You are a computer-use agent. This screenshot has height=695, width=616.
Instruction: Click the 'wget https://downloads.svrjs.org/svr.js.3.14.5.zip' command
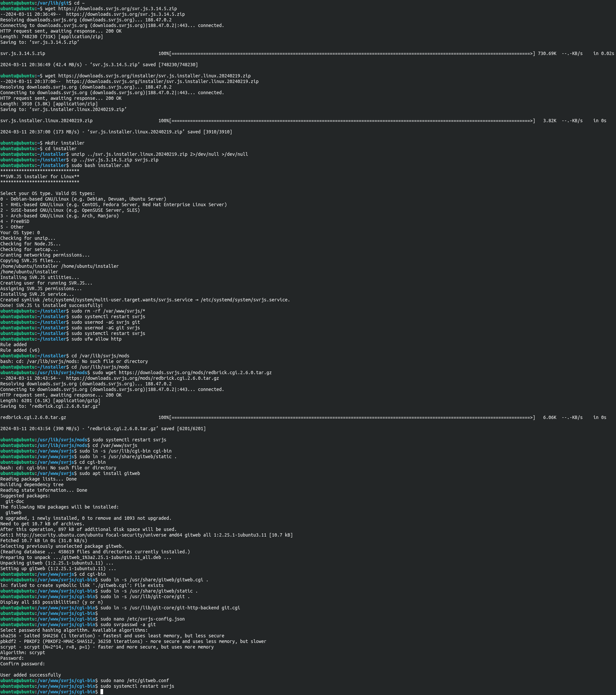111,9
